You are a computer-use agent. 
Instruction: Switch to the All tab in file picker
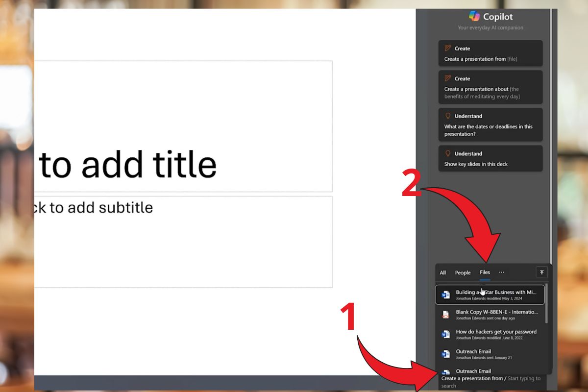443,273
